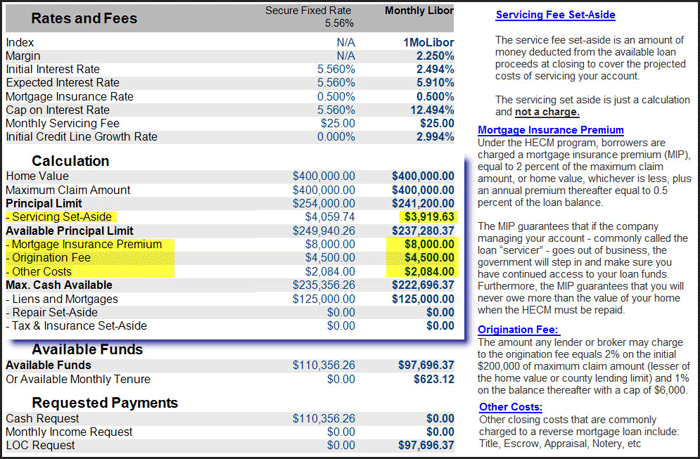Open the Mortgage Insurance Premium link
700x459 pixels.
(550, 130)
